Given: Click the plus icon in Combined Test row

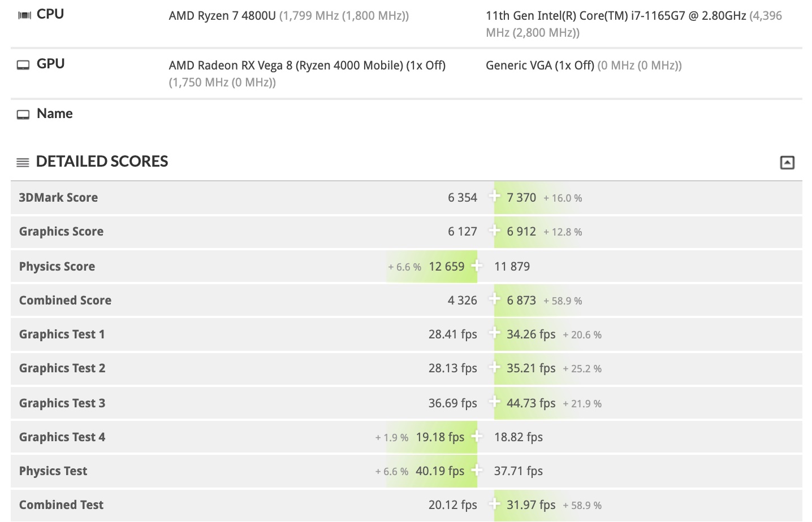Looking at the screenshot, I should [494, 504].
